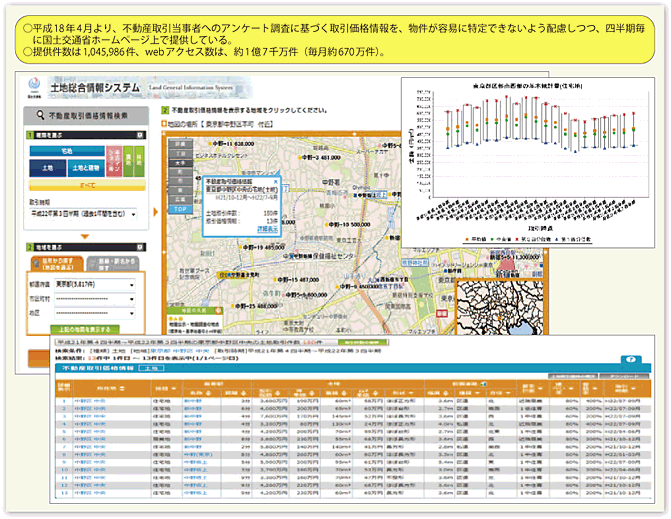
Task: Click the ministry logo beside 土地総合情報システム
Action: pyautogui.click(x=34, y=87)
